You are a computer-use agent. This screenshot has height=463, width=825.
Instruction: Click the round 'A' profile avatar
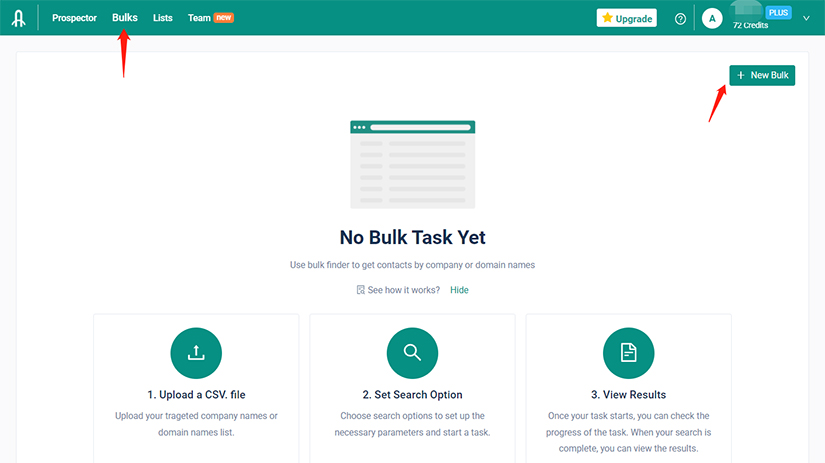tap(712, 18)
